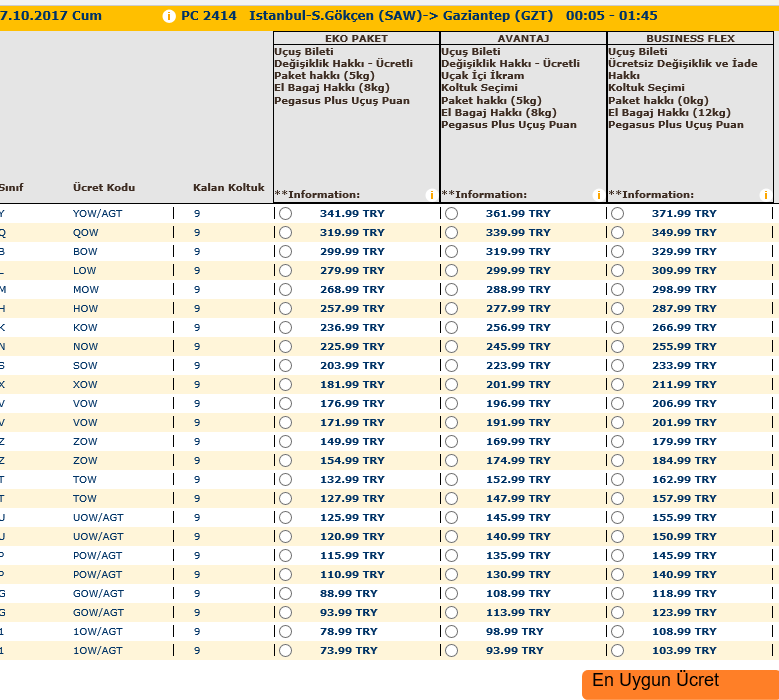Viewport: 779px width, 700px height.
Task: Choose the 255.99 TRY NOW Business Flex fare
Action: (x=618, y=347)
